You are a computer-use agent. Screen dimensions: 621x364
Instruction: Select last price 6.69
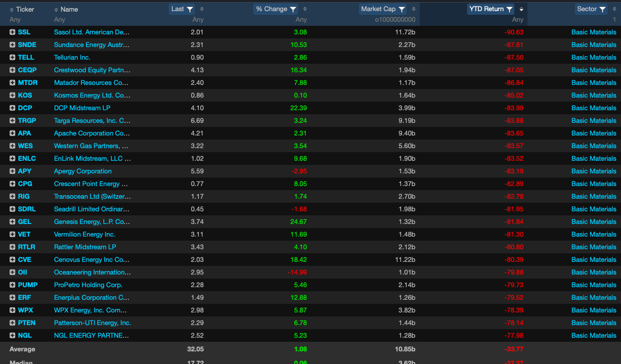tap(197, 120)
